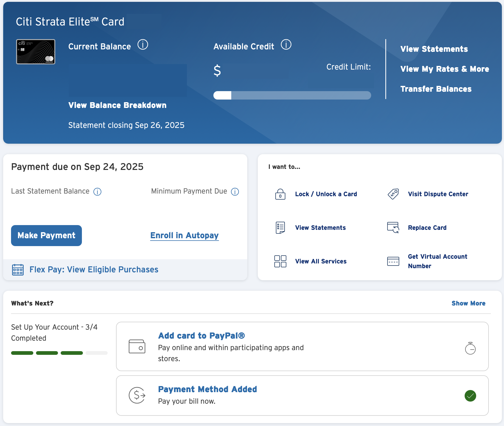Click the Minimum Payment Due info icon
Screen dimensions: 504x426
(x=235, y=192)
